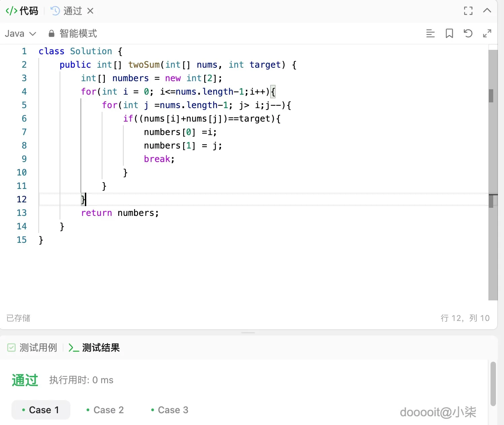The height and width of the screenshot is (425, 504).
Task: Click the format code icon
Action: coord(431,33)
